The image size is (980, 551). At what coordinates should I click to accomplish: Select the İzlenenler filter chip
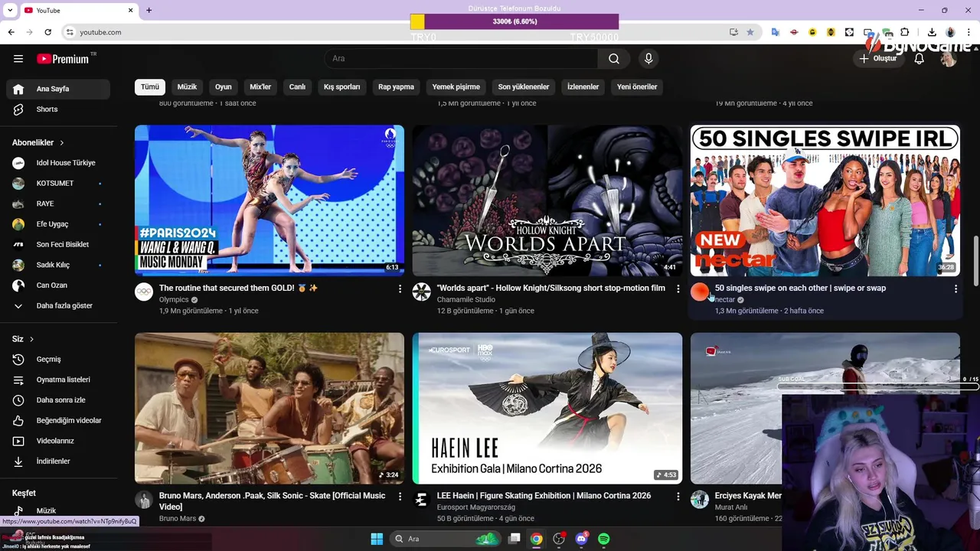tap(583, 86)
